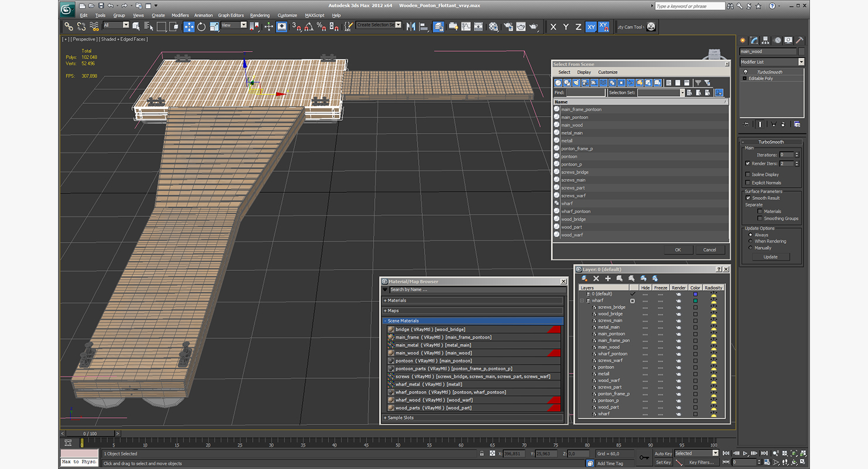Image resolution: width=868 pixels, height=469 pixels.
Task: Select the Manually update radio button
Action: coord(750,247)
